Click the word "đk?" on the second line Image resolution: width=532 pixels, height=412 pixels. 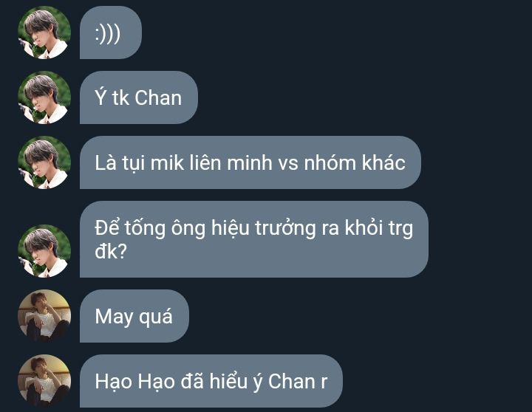[111, 252]
